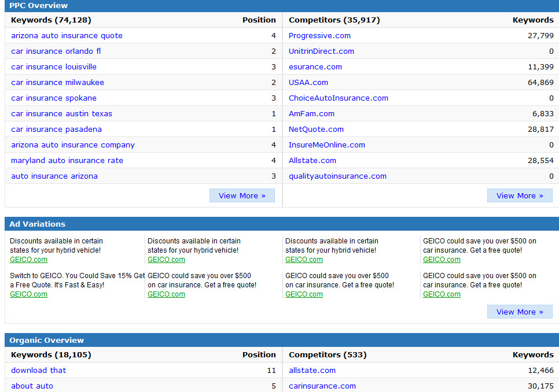Open AmFam.com competitor link
This screenshot has height=392, width=559.
pos(311,114)
